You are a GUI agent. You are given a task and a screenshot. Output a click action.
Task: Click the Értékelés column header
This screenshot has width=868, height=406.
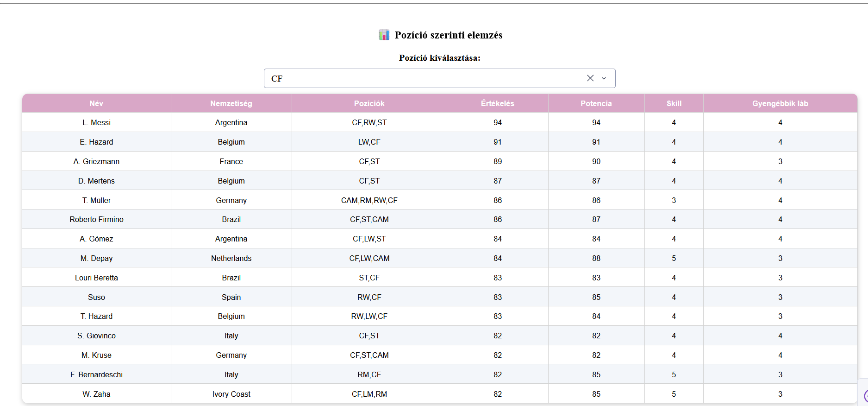tap(497, 103)
